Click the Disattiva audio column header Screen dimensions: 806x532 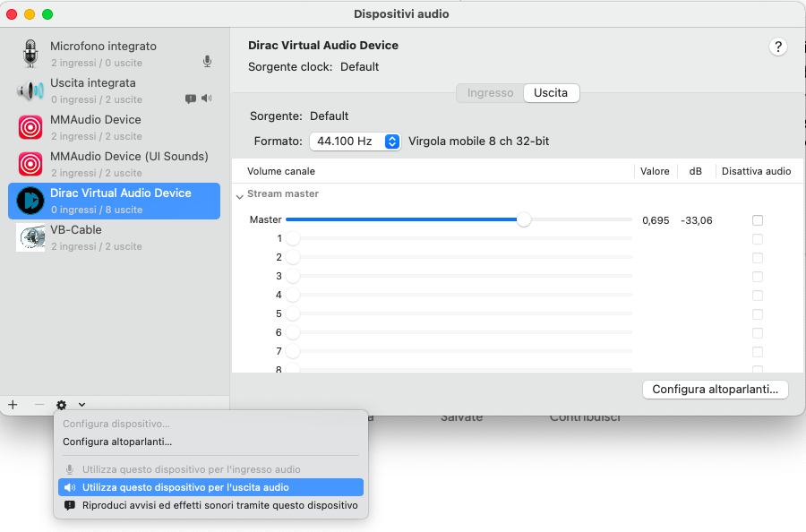point(756,171)
